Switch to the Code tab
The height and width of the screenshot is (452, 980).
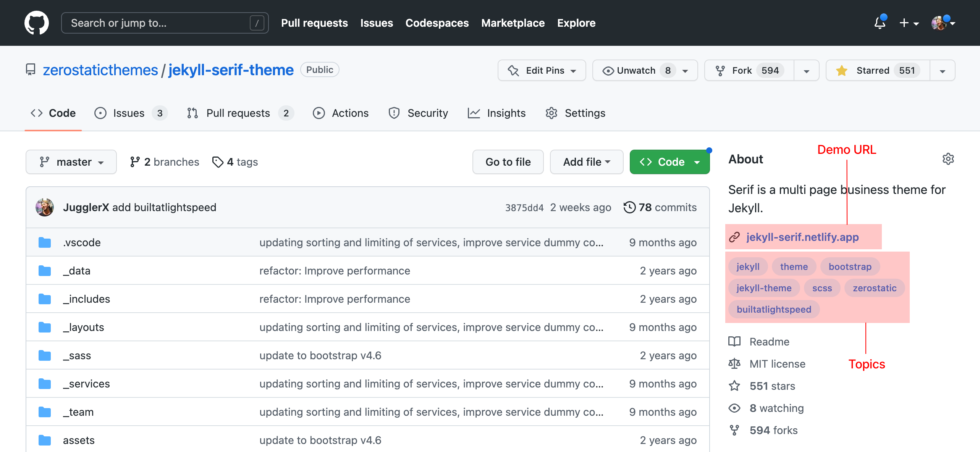click(53, 113)
